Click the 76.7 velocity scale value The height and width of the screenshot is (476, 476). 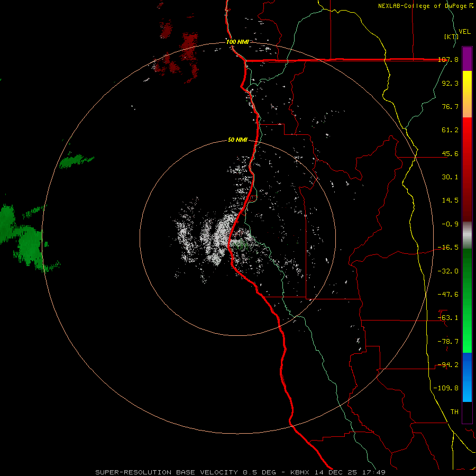[450, 106]
